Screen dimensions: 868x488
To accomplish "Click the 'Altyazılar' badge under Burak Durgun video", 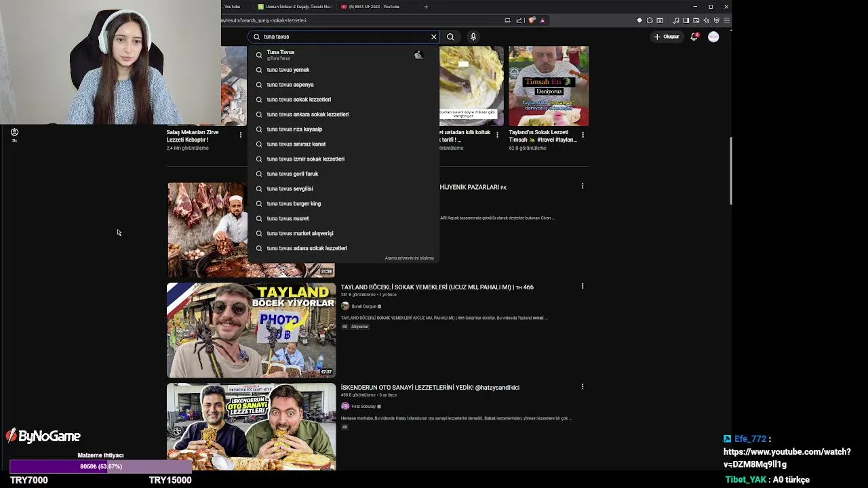I will 359,327.
